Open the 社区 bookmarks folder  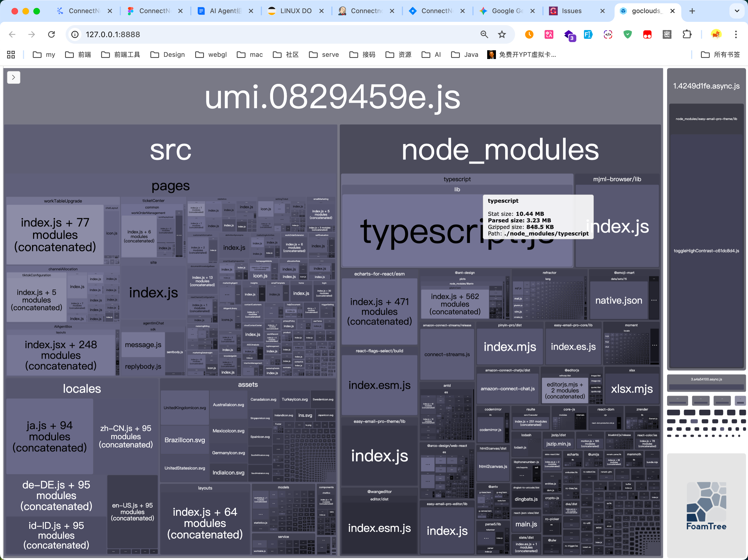[x=286, y=54]
